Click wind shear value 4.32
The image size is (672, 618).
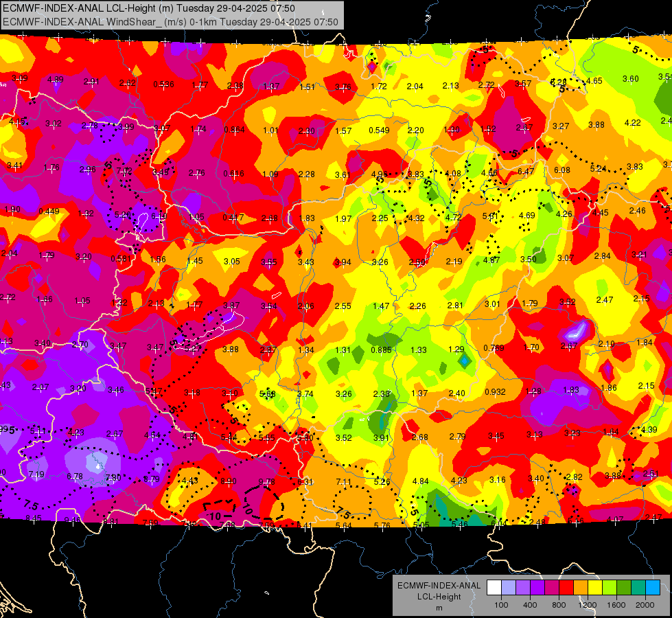click(416, 218)
